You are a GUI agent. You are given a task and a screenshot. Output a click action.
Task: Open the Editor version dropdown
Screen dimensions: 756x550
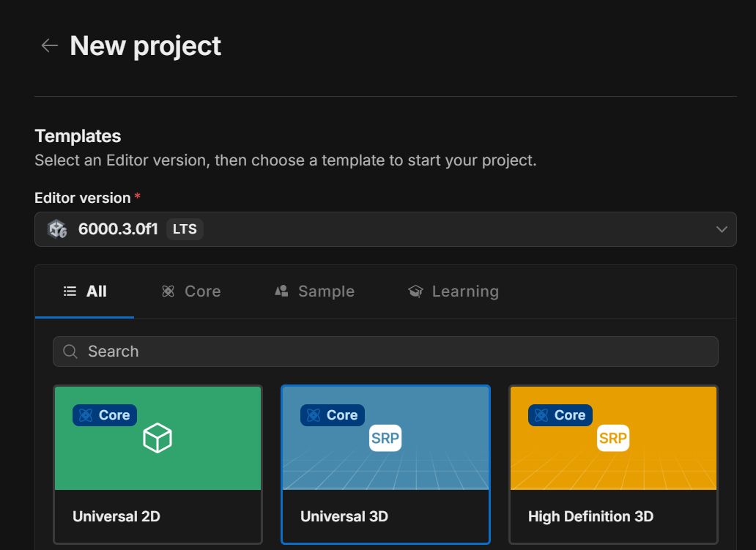385,229
